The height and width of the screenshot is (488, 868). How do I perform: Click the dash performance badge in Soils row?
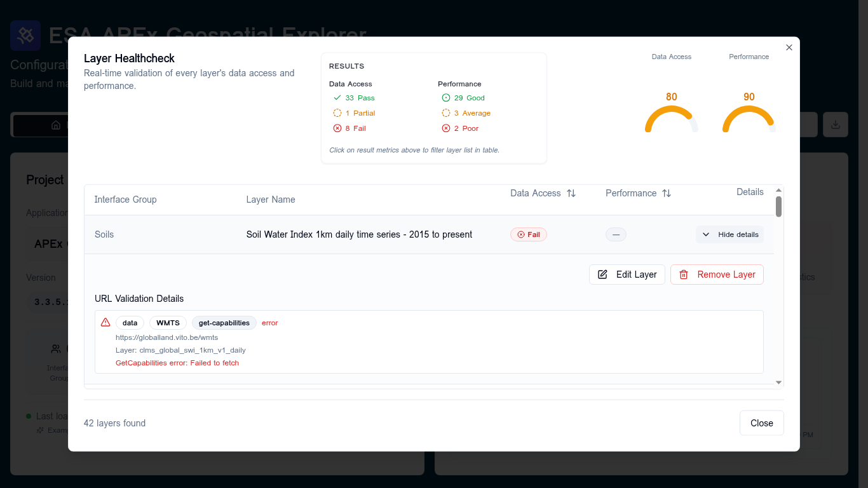616,234
